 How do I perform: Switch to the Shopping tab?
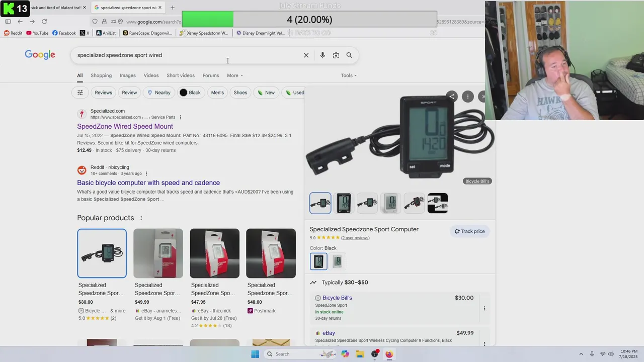(x=101, y=75)
